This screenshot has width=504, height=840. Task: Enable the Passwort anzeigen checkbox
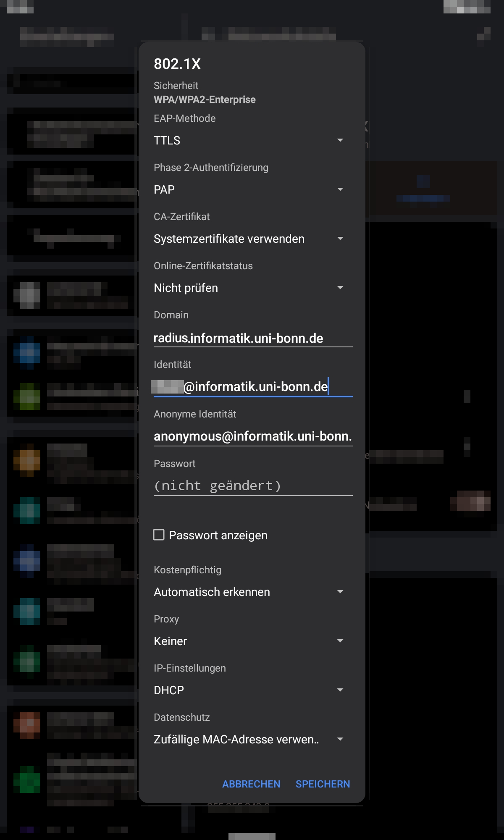point(159,535)
